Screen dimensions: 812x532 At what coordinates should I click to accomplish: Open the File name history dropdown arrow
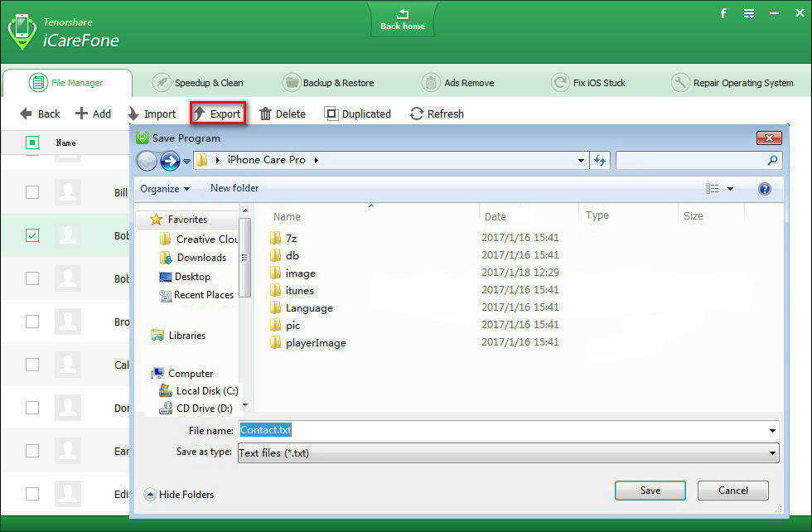(772, 430)
